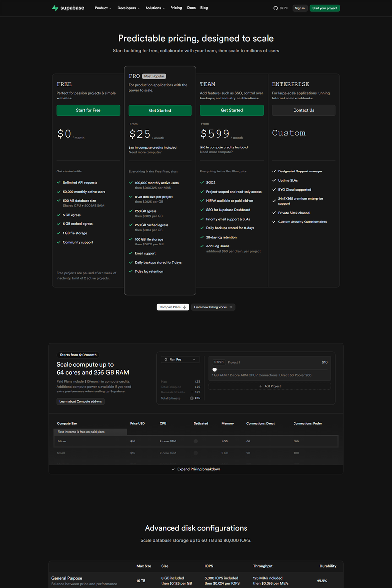Click the Throughput column header

[262, 566]
